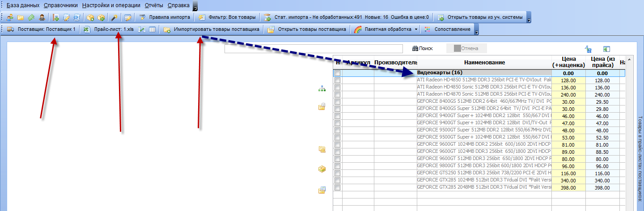Screen dimensions: 644x211
Task: Click the yellow box package icon left of the grid
Action: pos(322,169)
